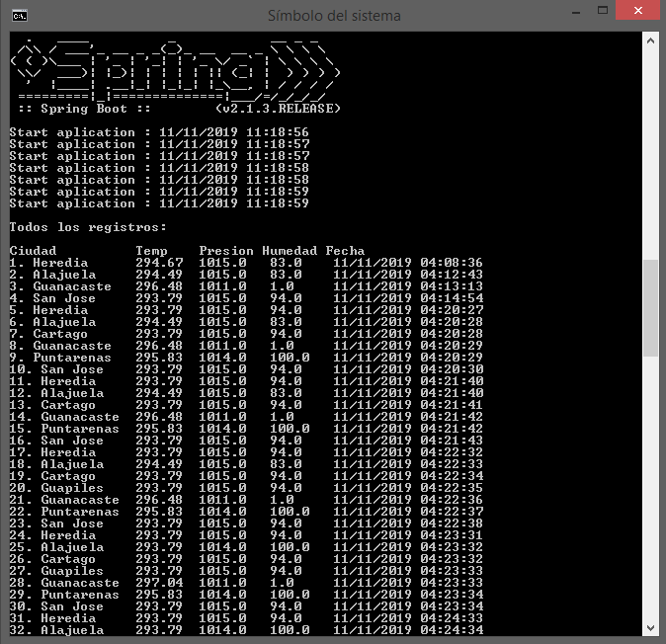Click timestamp 04:14:54
666x644 pixels.
[452, 298]
